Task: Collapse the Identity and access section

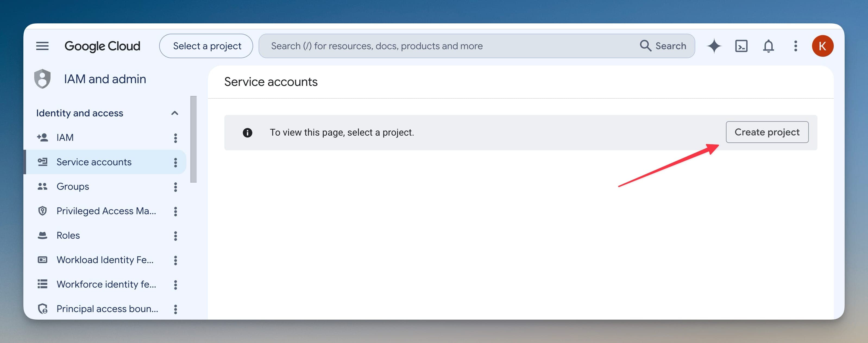Action: pyautogui.click(x=175, y=113)
